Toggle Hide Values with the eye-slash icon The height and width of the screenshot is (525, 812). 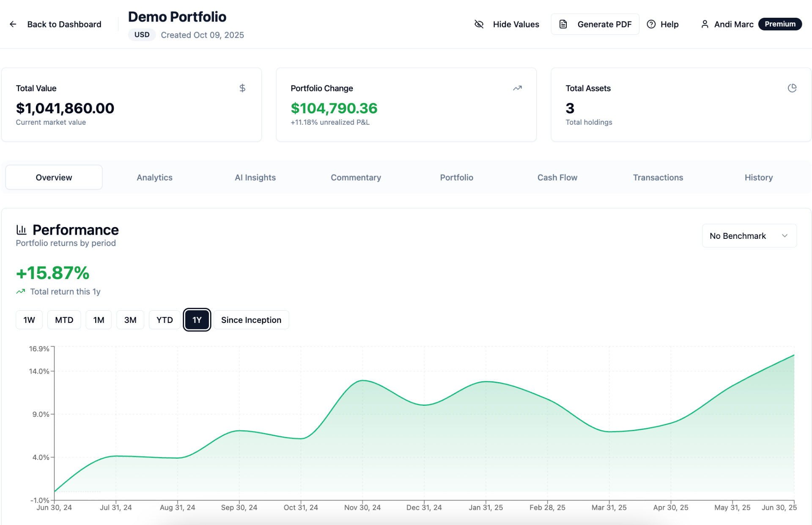pyautogui.click(x=479, y=24)
